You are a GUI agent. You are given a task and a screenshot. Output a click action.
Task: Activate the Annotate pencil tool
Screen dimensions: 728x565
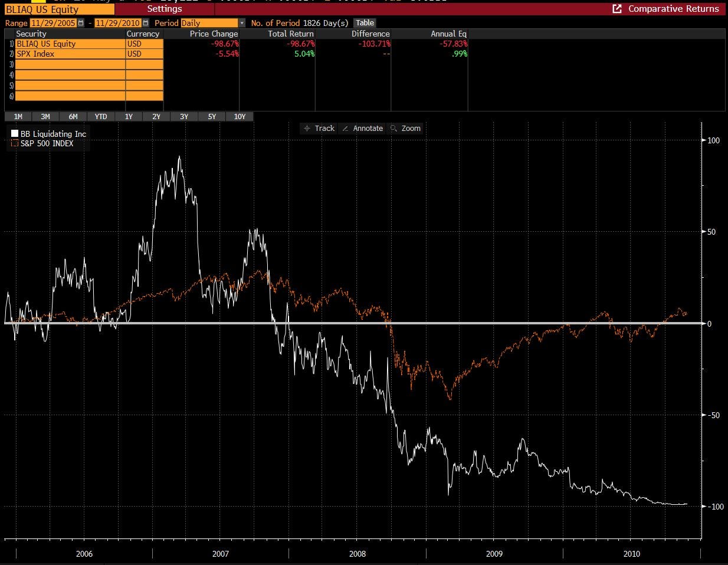(x=362, y=128)
